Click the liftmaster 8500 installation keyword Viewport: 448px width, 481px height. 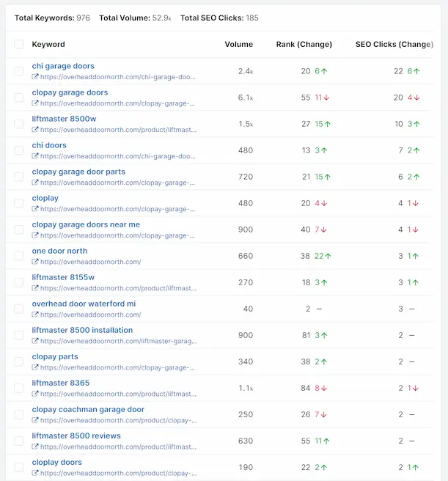click(x=82, y=330)
